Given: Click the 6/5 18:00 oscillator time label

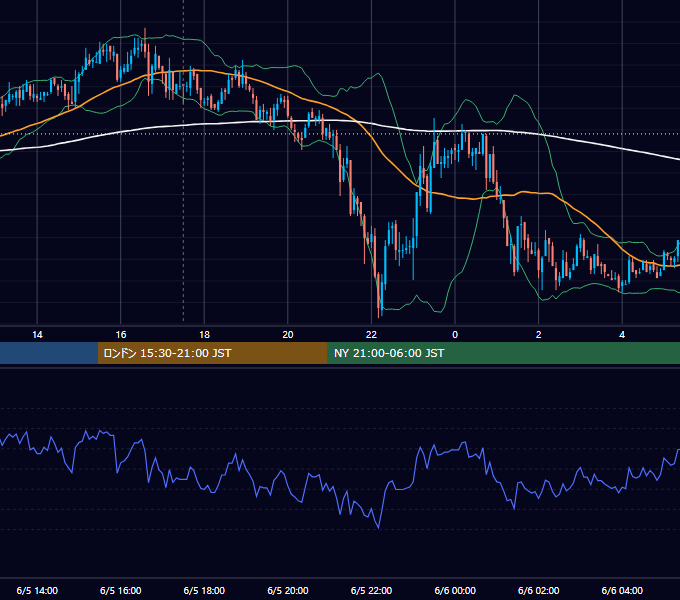Looking at the screenshot, I should tap(204, 590).
